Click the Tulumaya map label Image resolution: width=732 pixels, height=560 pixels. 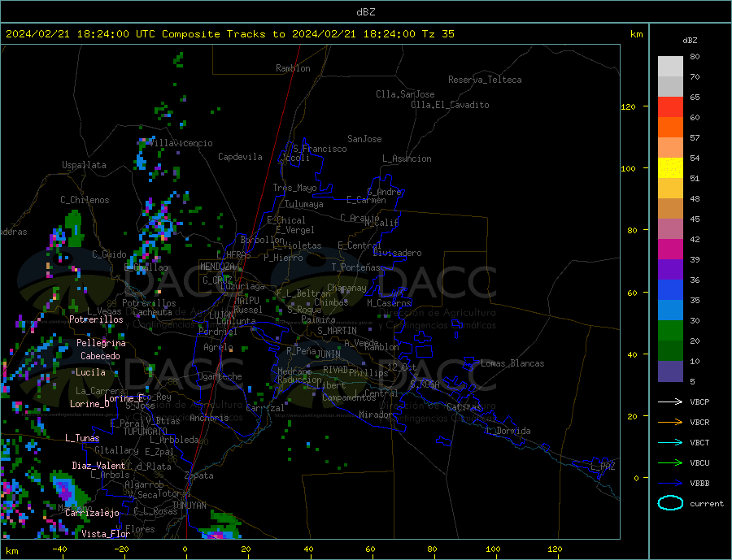point(304,204)
